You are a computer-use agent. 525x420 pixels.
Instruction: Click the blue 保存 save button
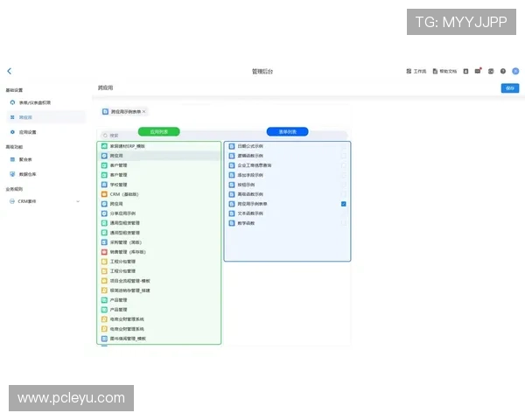[510, 88]
